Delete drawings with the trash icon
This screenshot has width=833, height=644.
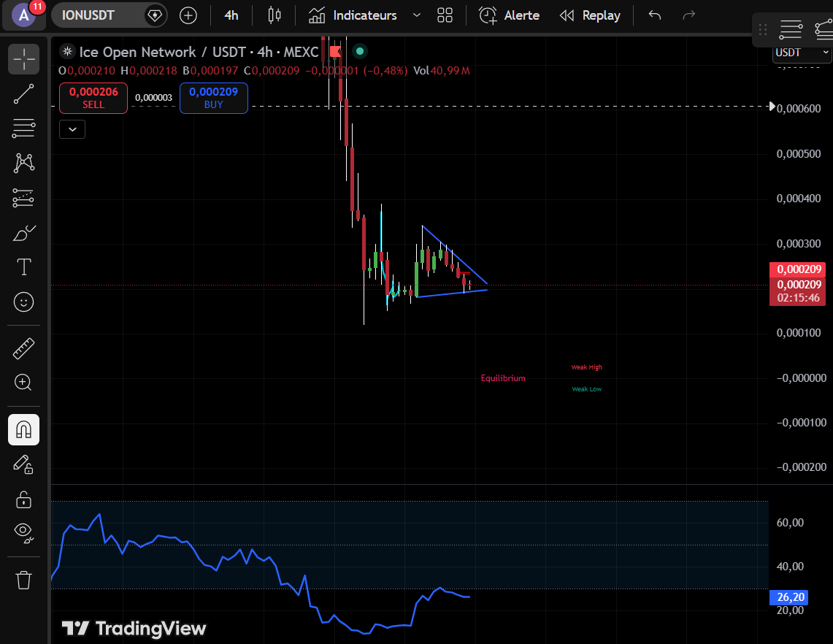click(x=23, y=580)
